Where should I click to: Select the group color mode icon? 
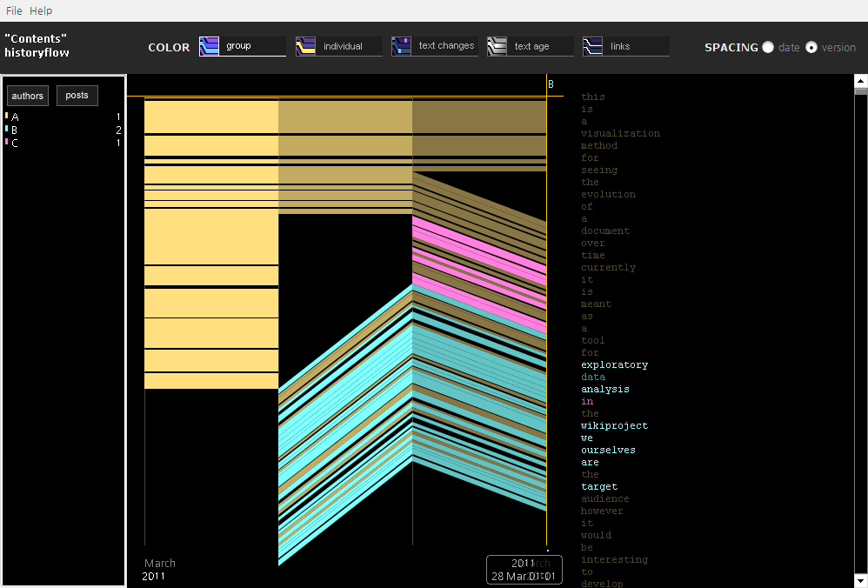210,46
